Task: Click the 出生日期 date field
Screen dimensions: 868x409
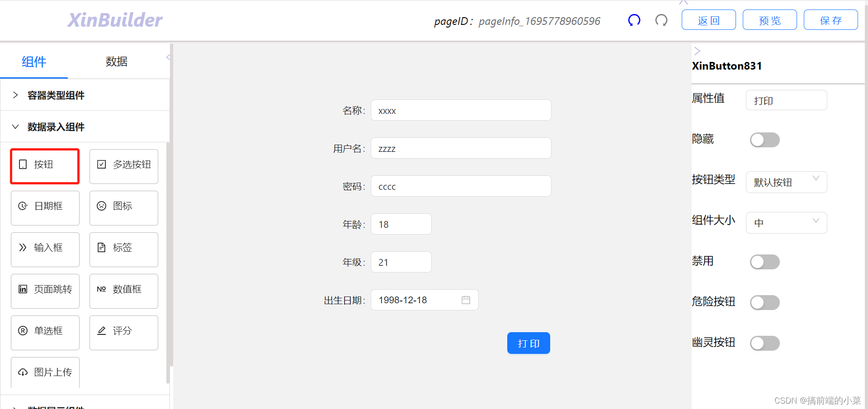Action: point(425,300)
